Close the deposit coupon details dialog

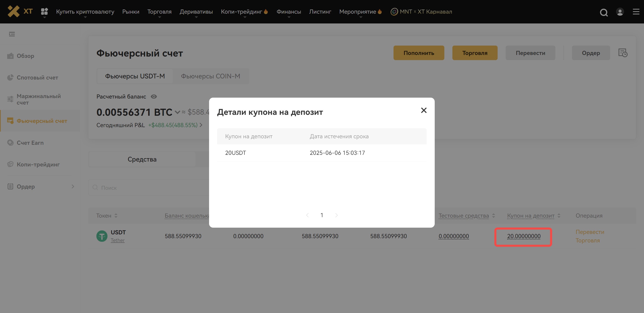(x=424, y=110)
